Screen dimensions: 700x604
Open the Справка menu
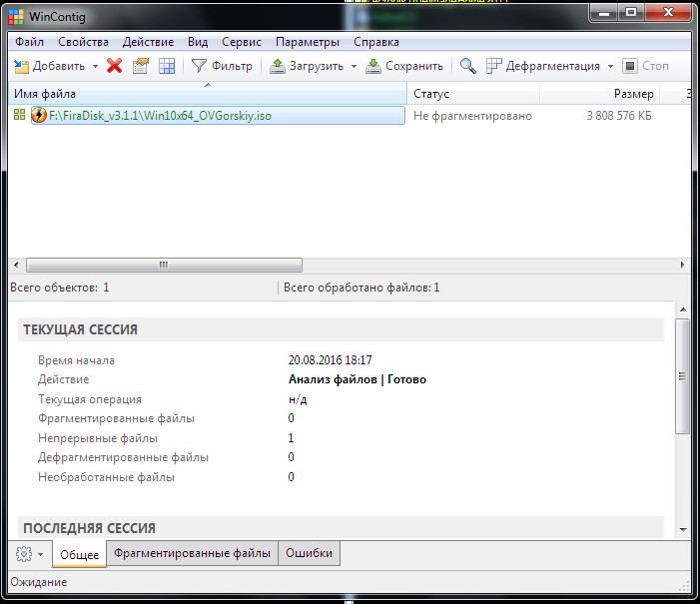coord(376,42)
